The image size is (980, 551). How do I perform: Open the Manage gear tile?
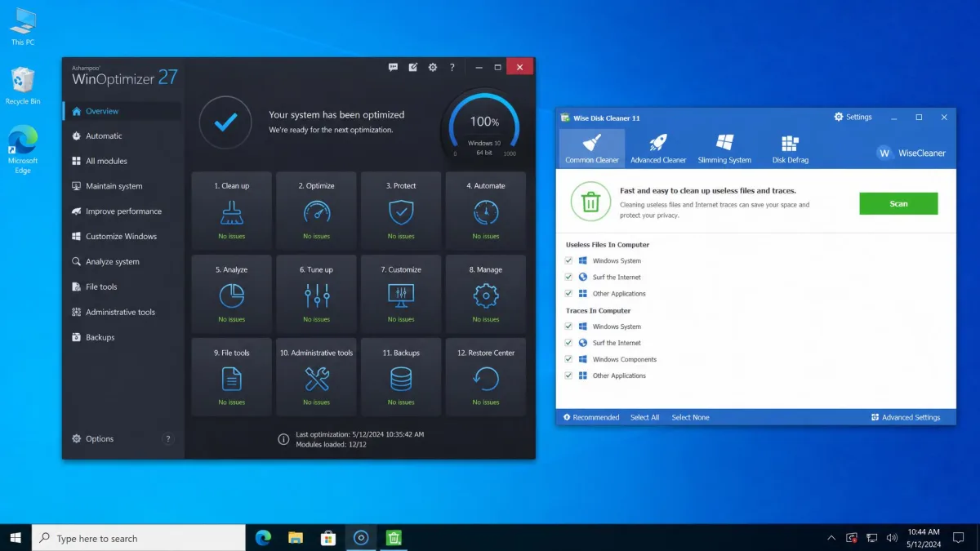pyautogui.click(x=486, y=294)
